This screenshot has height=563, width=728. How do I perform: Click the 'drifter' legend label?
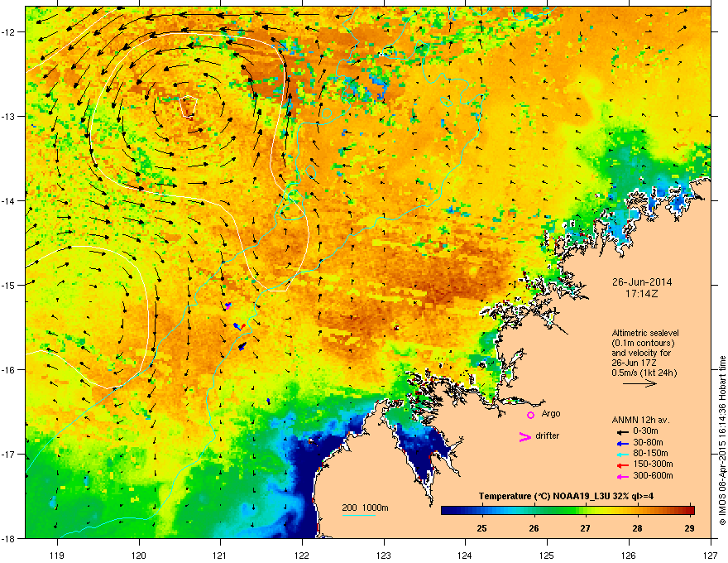click(548, 435)
